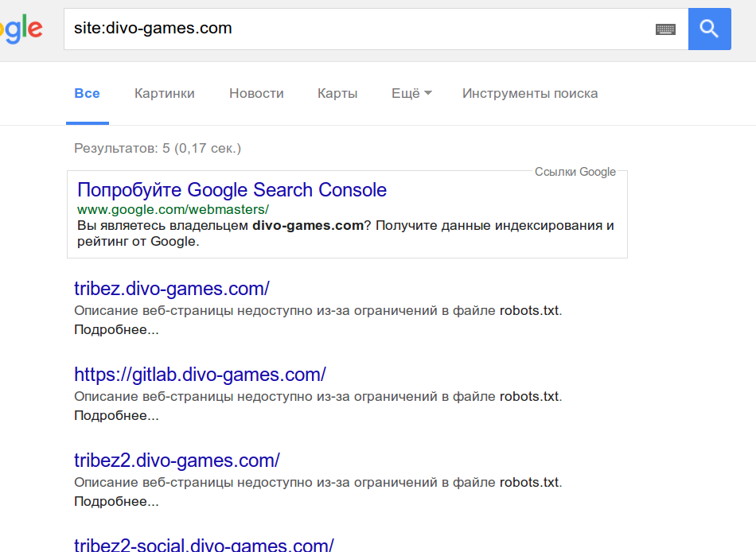756x552 pixels.
Task: Open the https://gitlab.divo-games.com/ result
Action: 200,375
